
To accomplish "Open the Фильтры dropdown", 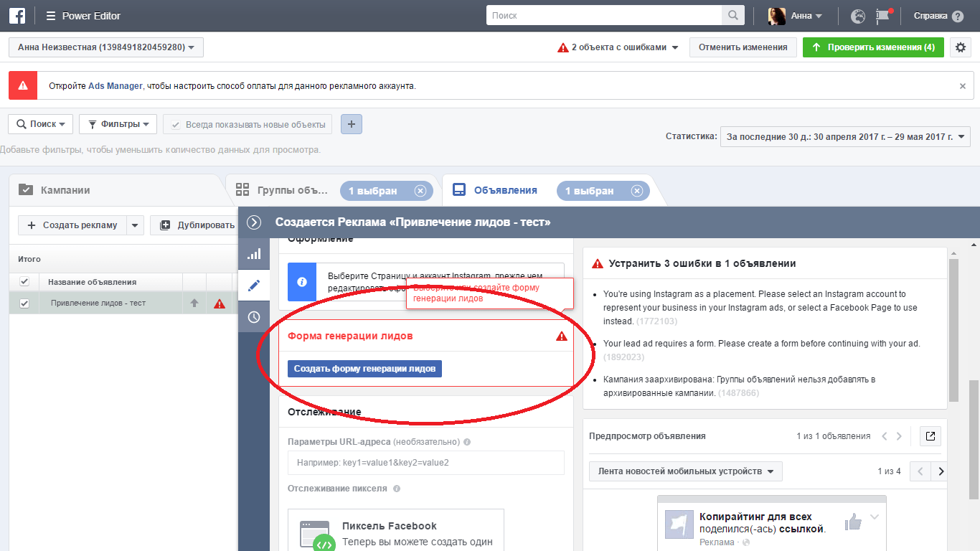I will pos(118,124).
